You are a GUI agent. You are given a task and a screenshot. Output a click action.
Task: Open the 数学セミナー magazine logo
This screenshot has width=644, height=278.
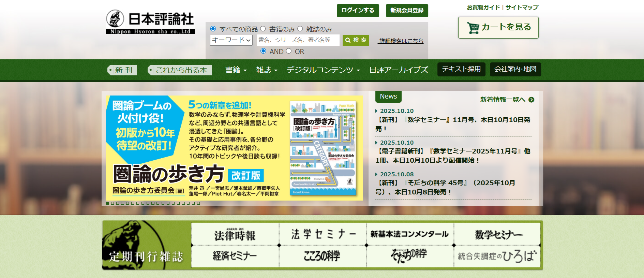[498, 235]
